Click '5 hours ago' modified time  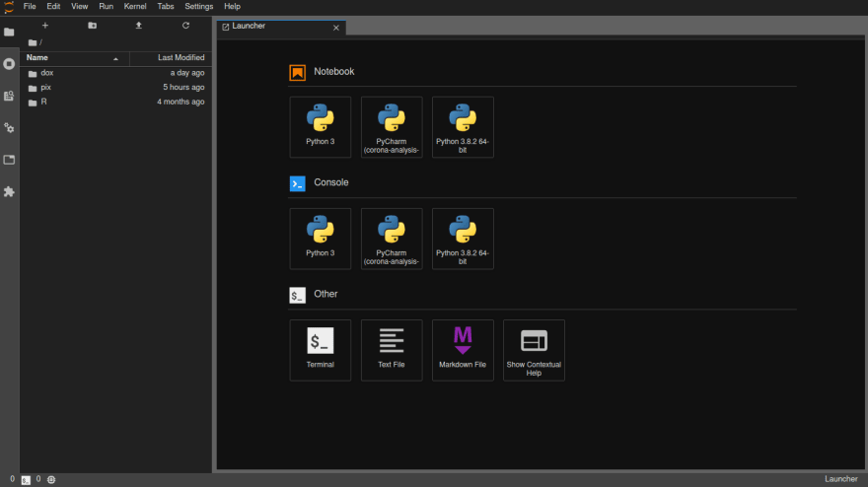coord(183,88)
